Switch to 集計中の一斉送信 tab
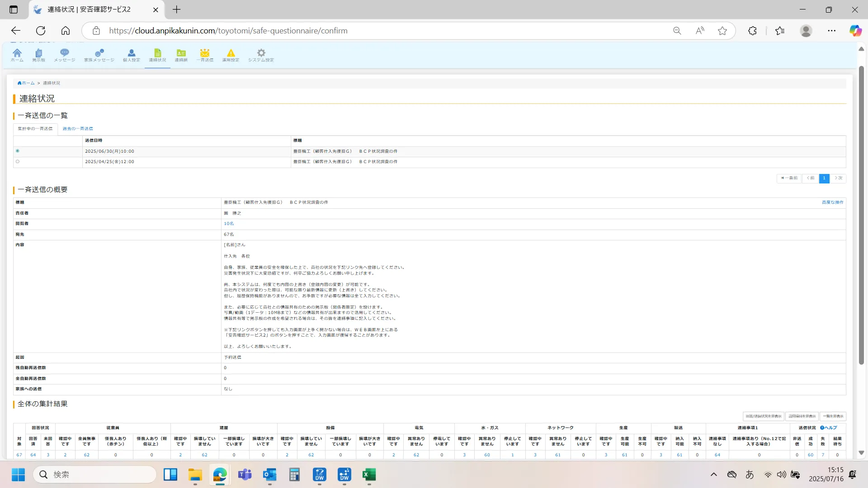This screenshot has height=488, width=868. coord(35,129)
